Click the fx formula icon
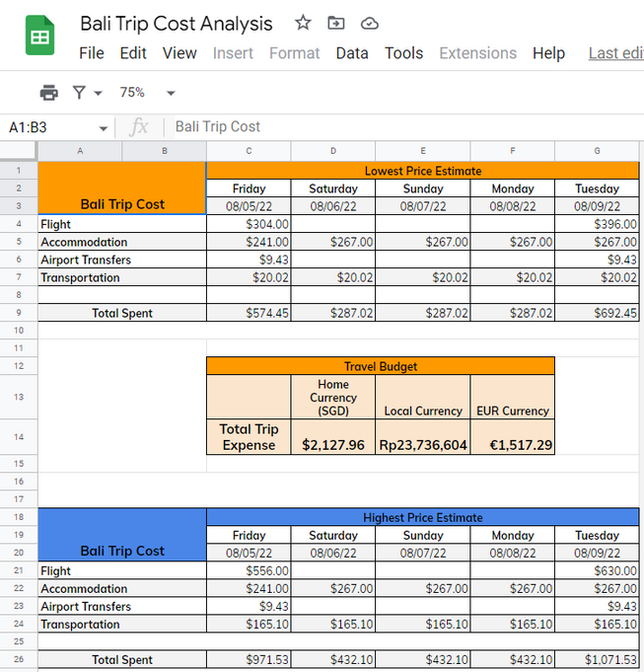 coord(139,127)
